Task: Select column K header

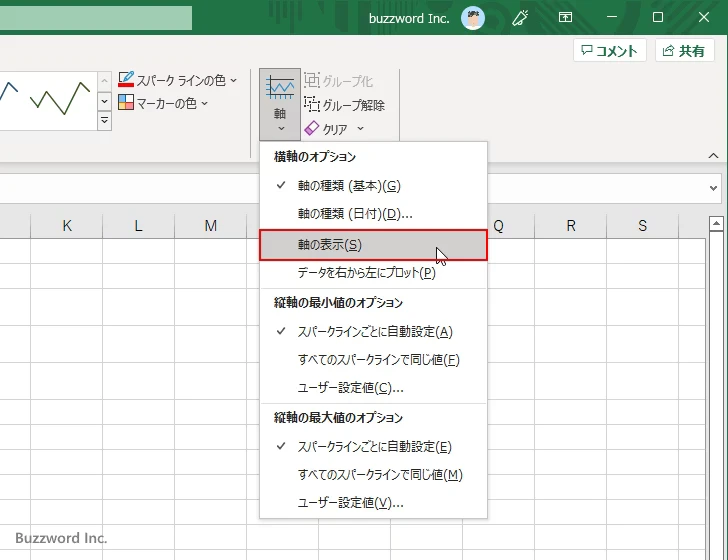Action: (66, 226)
